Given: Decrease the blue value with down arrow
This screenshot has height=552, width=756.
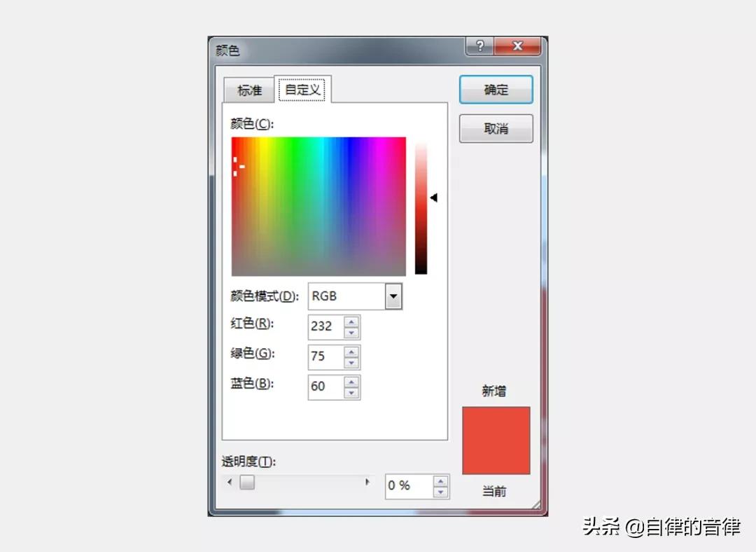Looking at the screenshot, I should point(351,393).
